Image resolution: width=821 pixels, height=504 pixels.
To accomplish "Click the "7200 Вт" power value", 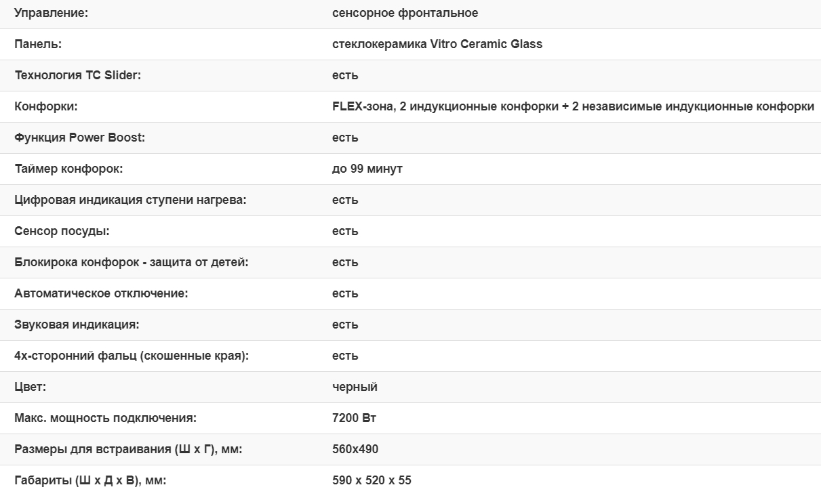I will pos(354,418).
